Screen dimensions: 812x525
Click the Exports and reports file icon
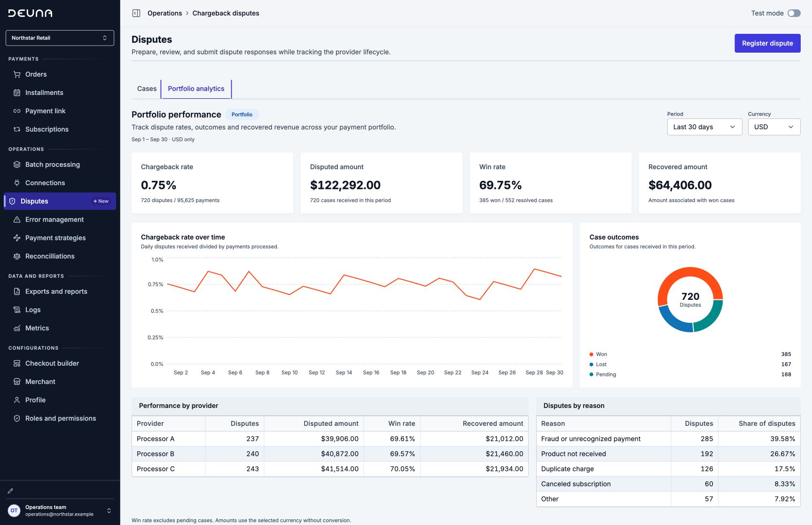(x=17, y=291)
